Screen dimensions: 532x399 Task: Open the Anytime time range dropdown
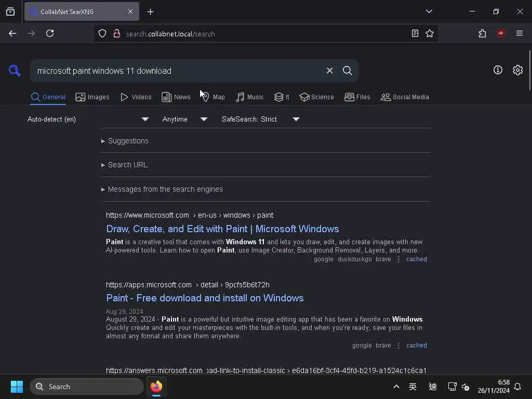click(185, 119)
